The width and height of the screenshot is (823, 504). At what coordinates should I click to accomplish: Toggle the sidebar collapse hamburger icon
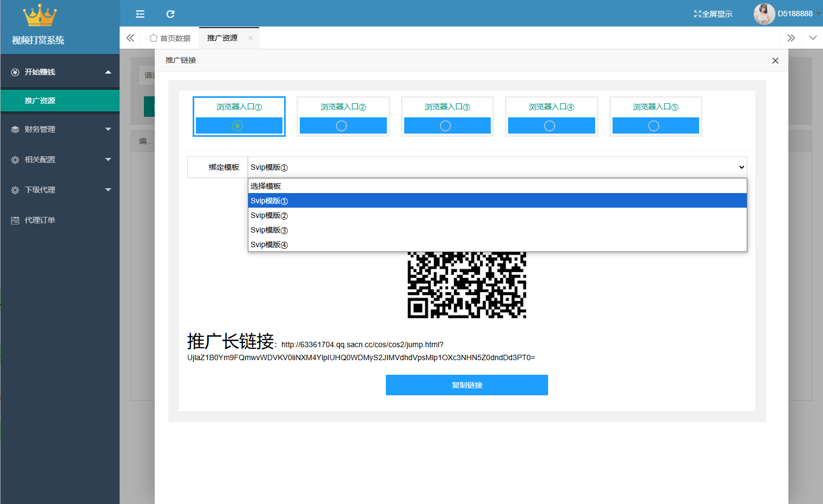[140, 14]
